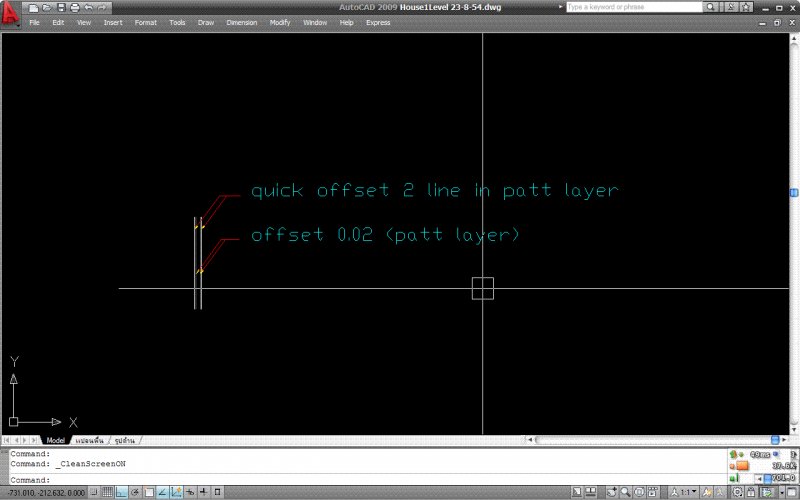The width and height of the screenshot is (800, 500).
Task: Save the drawing with the disk icon
Action: 61,7
